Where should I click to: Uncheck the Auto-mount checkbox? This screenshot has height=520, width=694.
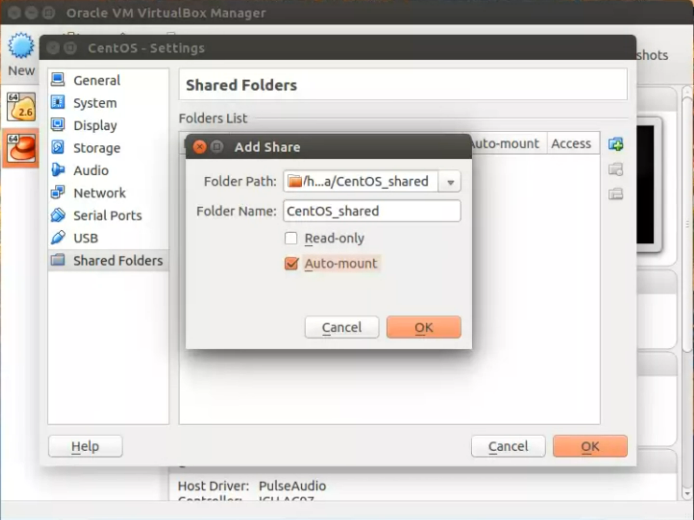291,263
